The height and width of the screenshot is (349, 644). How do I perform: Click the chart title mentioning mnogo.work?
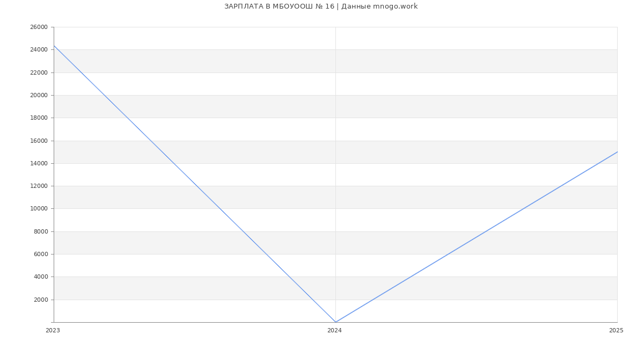coord(321,6)
